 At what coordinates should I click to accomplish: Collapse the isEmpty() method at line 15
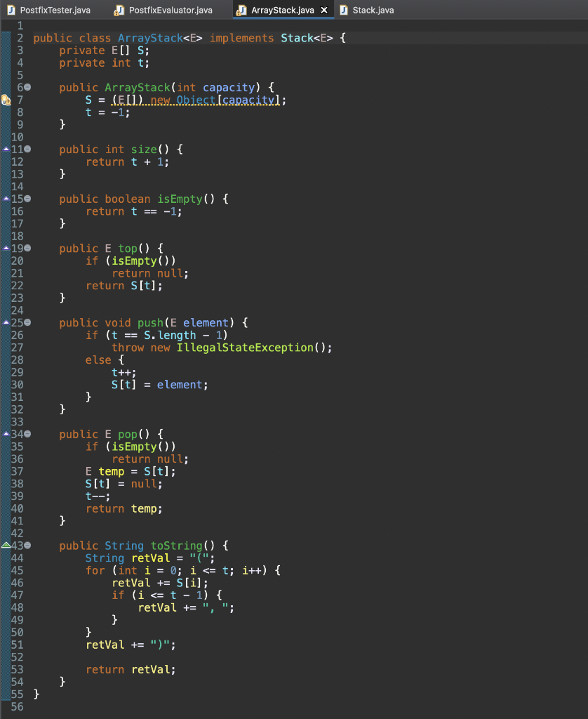(27, 199)
